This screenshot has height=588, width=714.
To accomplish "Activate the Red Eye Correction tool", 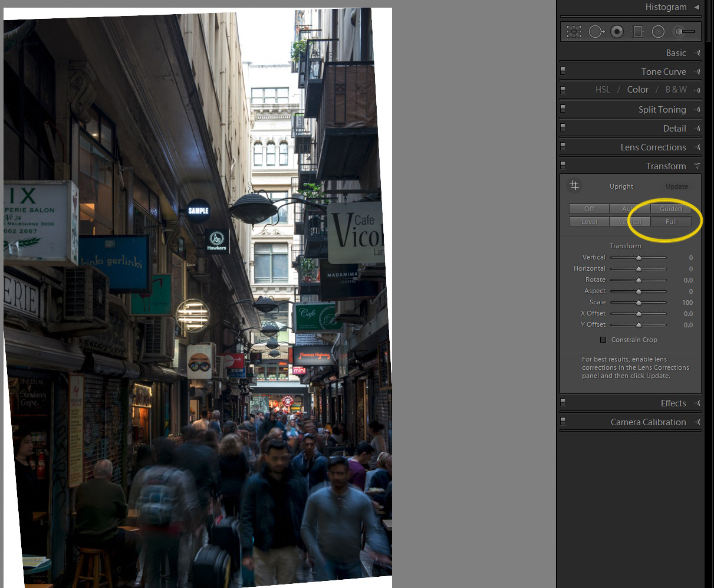I will point(617,32).
